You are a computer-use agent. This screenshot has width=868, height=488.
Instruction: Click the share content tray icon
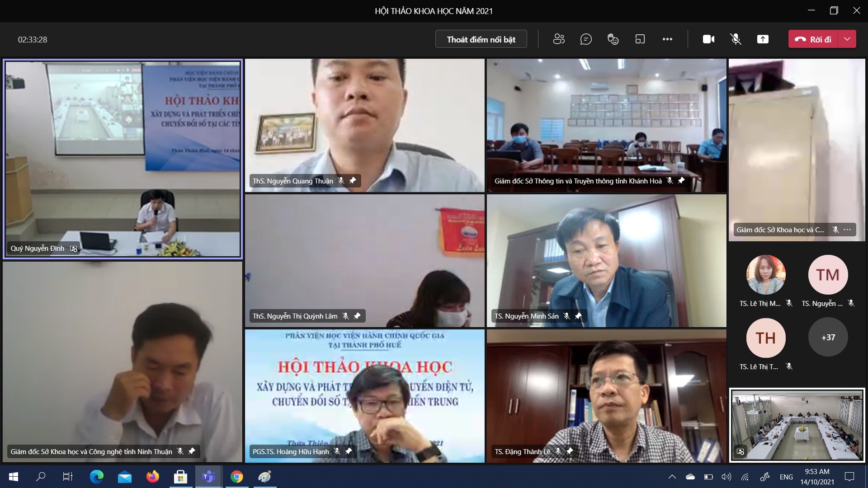[x=763, y=39]
